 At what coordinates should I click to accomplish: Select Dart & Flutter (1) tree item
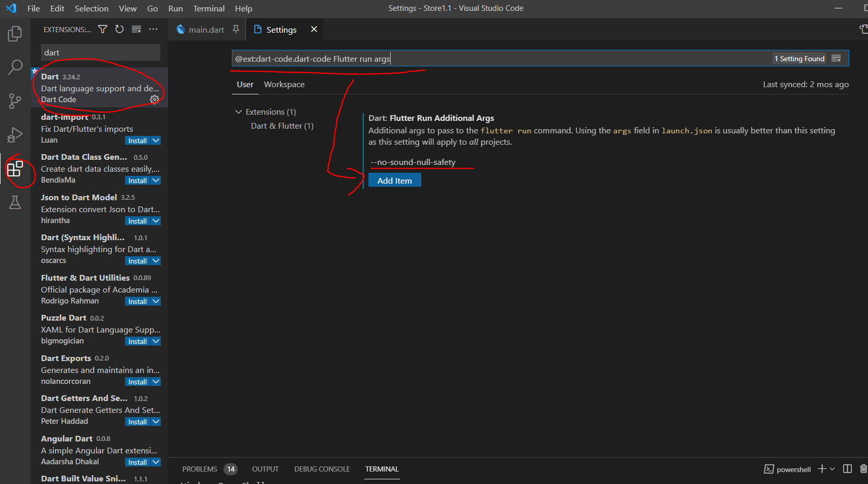tap(282, 126)
